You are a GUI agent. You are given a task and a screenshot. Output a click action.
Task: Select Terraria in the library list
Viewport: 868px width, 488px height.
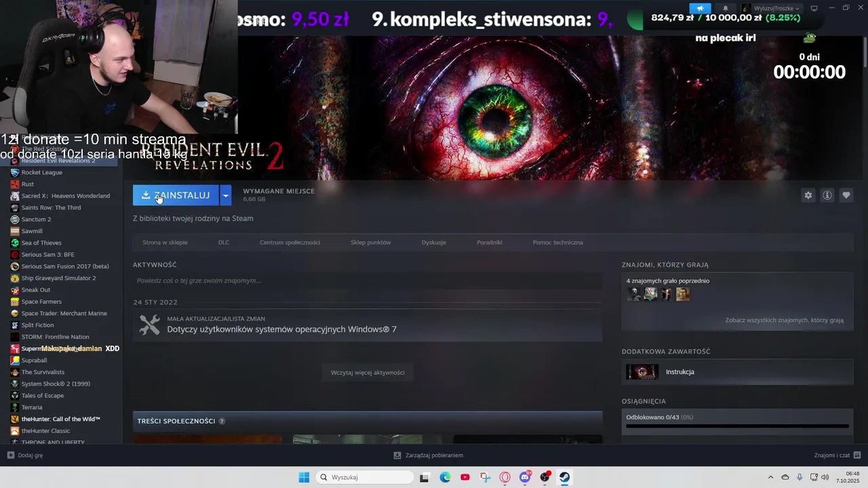(32, 407)
